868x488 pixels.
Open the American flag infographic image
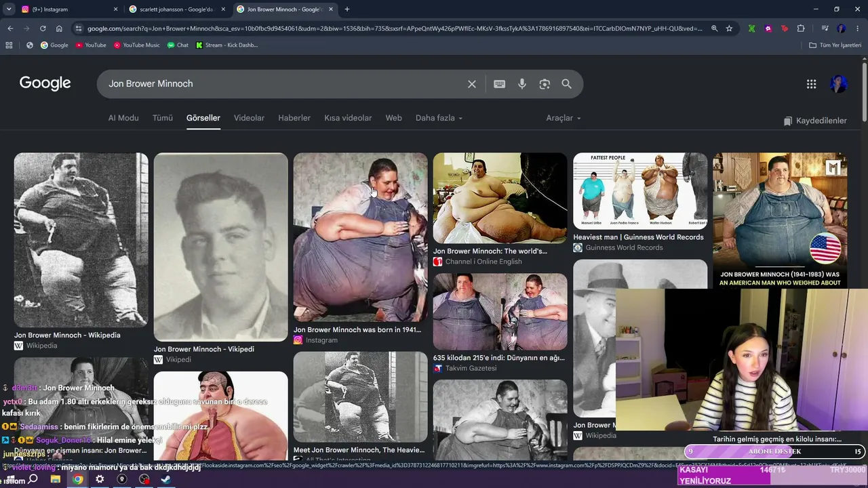(780, 220)
